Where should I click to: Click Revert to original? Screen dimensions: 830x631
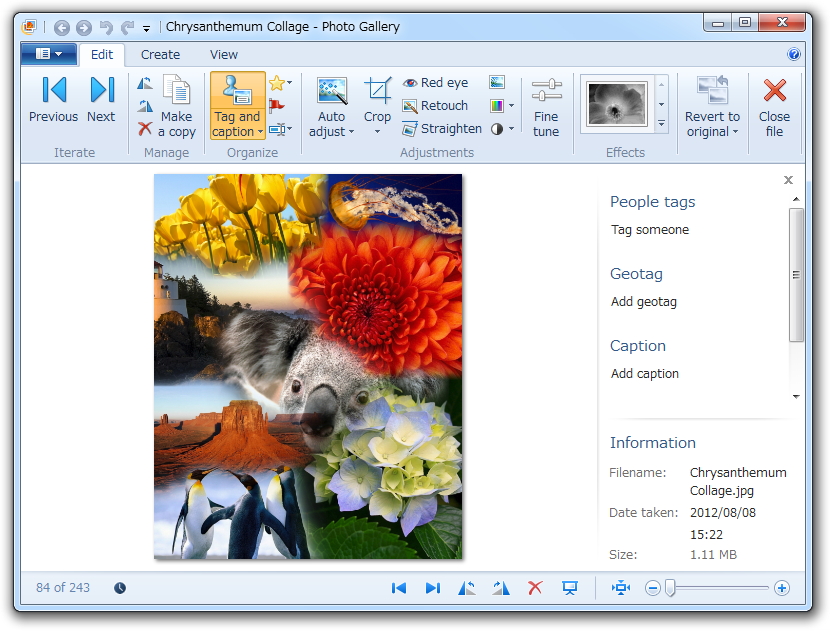click(711, 105)
